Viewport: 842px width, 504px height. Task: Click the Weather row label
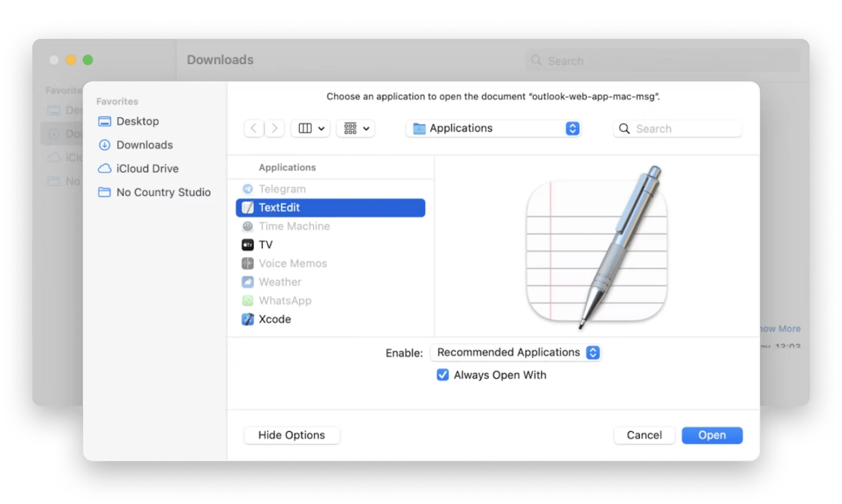pyautogui.click(x=280, y=282)
